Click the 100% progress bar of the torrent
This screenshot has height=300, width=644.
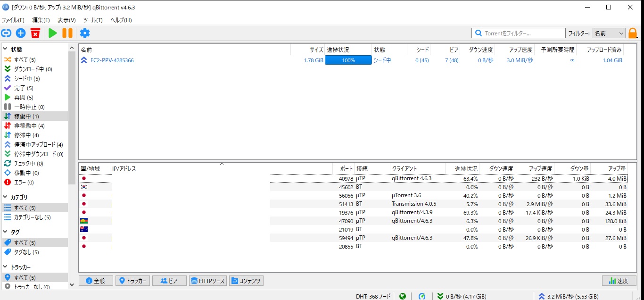pyautogui.click(x=348, y=60)
